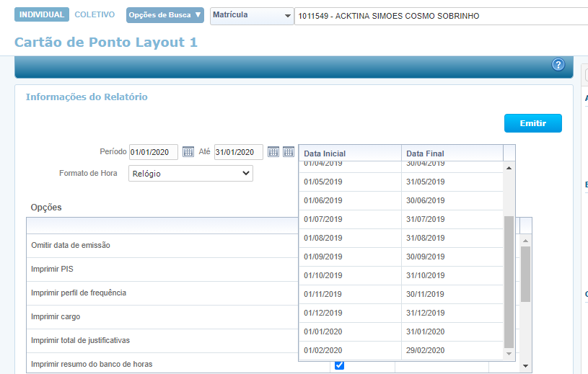Open the Formato de Hora dropdown
Screen dimensions: 588x374
point(191,174)
